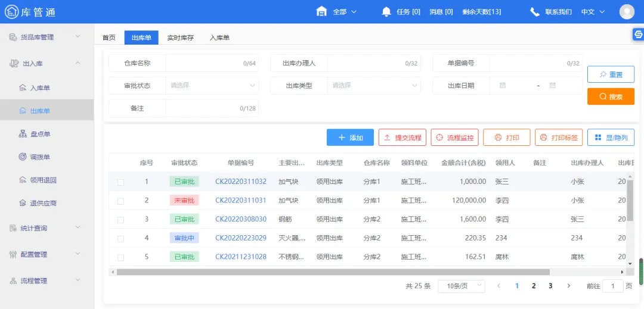
Task: Open the 审批状态 dropdown
Action: tap(212, 86)
